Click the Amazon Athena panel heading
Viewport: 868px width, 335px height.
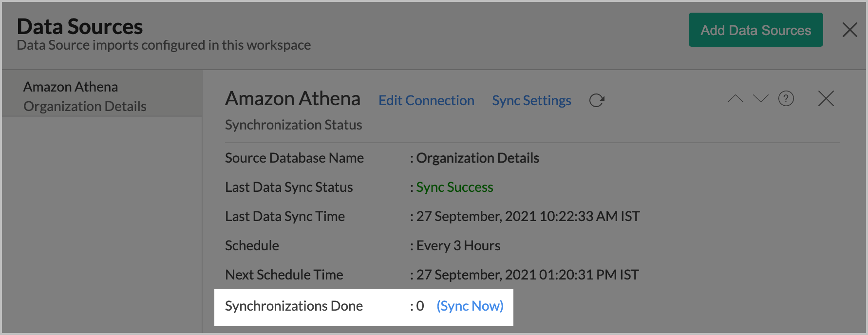(292, 99)
